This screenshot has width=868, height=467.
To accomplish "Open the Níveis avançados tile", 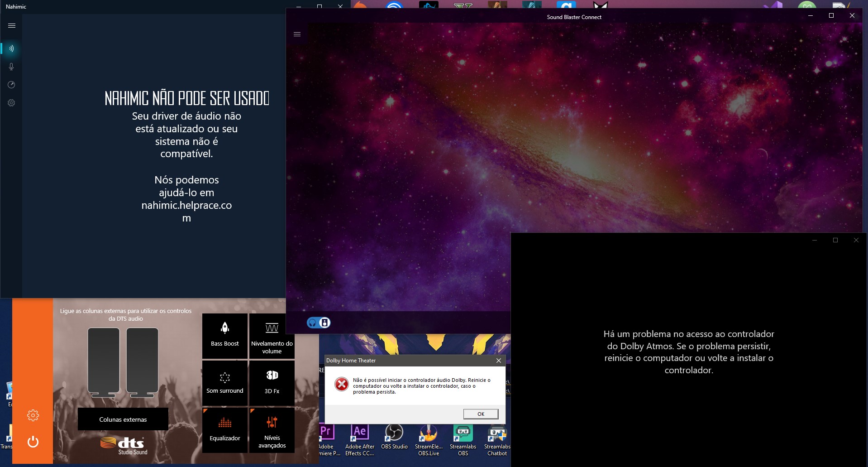I will click(x=272, y=430).
